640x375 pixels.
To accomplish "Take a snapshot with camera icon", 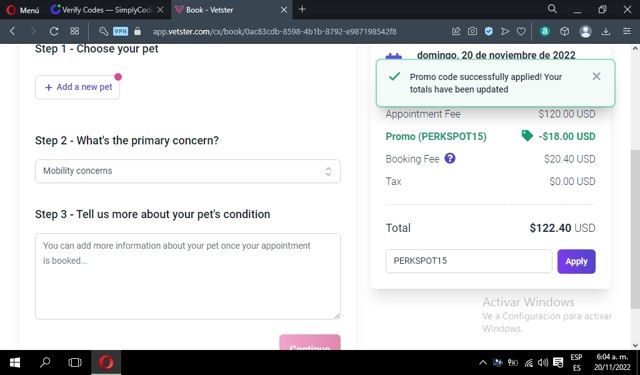I will click(x=472, y=31).
